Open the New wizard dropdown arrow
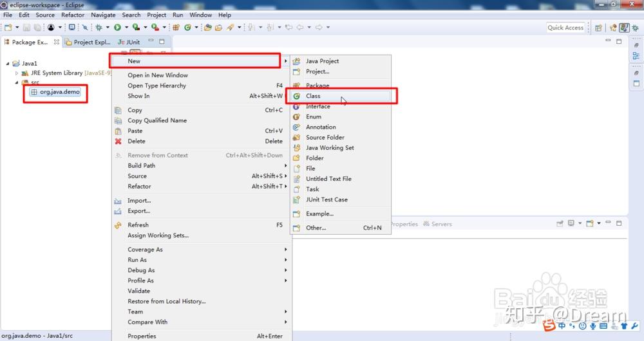 tap(17, 28)
